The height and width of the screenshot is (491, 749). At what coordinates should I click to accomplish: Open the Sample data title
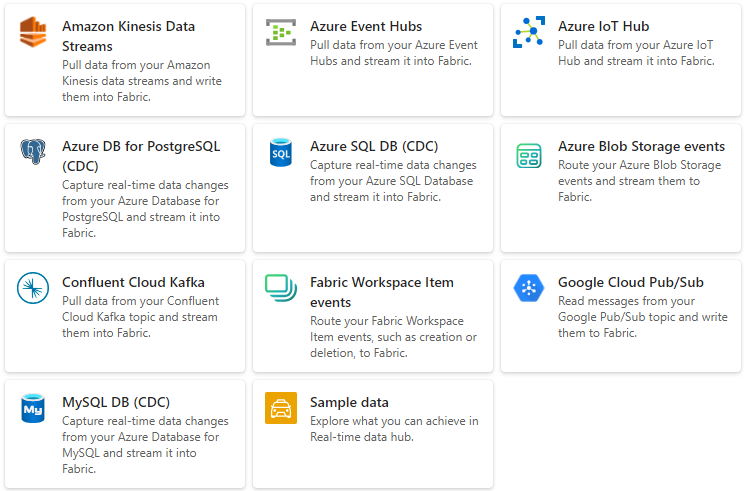tap(349, 402)
